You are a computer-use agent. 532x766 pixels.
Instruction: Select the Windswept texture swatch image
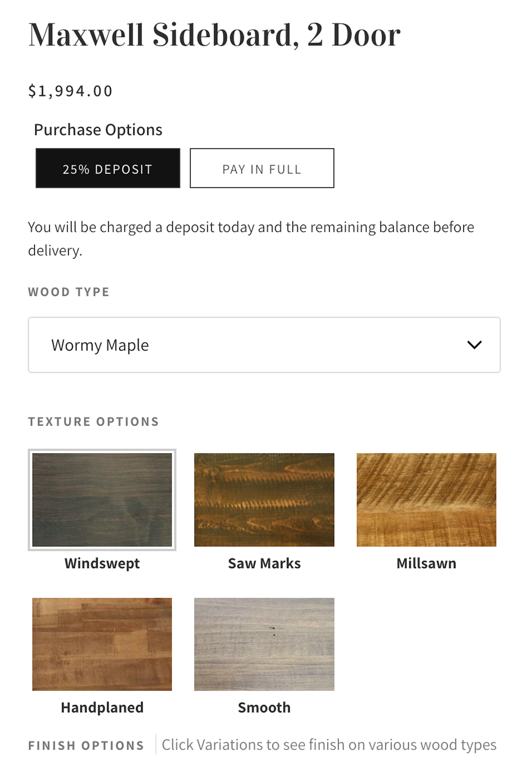click(x=102, y=499)
